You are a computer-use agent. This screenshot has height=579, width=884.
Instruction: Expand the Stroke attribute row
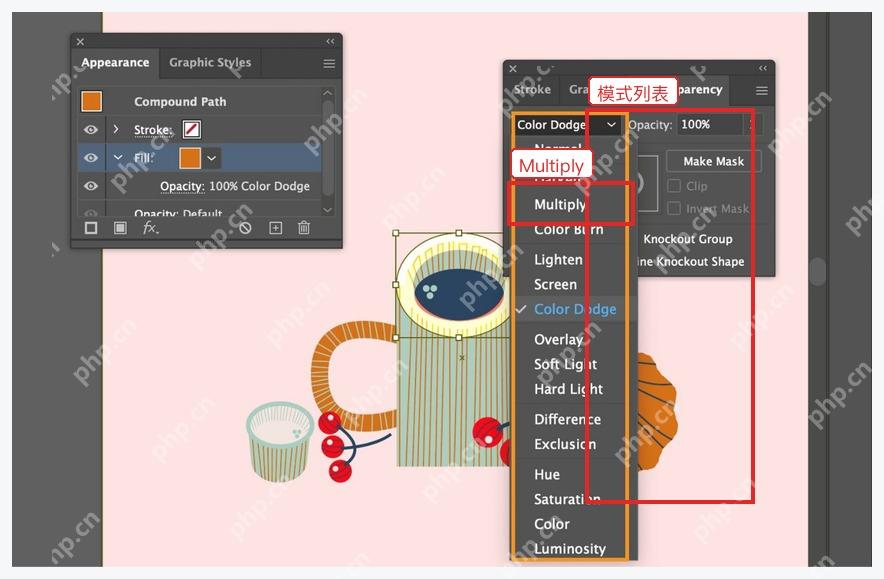coord(116,129)
